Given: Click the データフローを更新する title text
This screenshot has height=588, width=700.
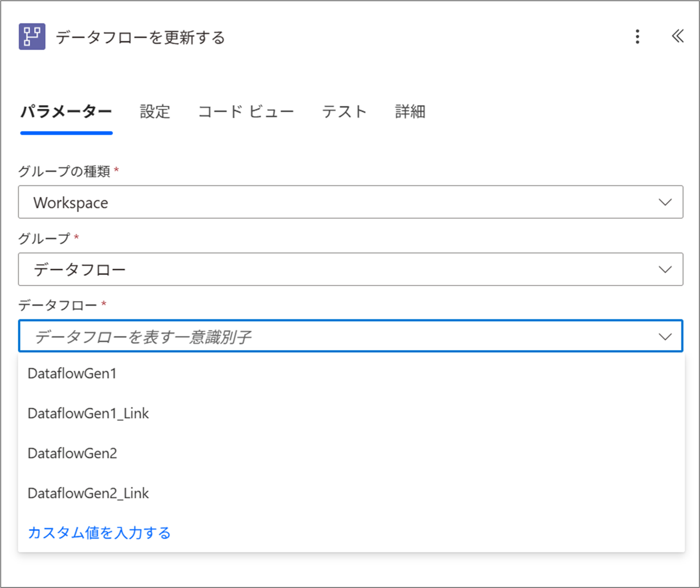Looking at the screenshot, I should (140, 37).
